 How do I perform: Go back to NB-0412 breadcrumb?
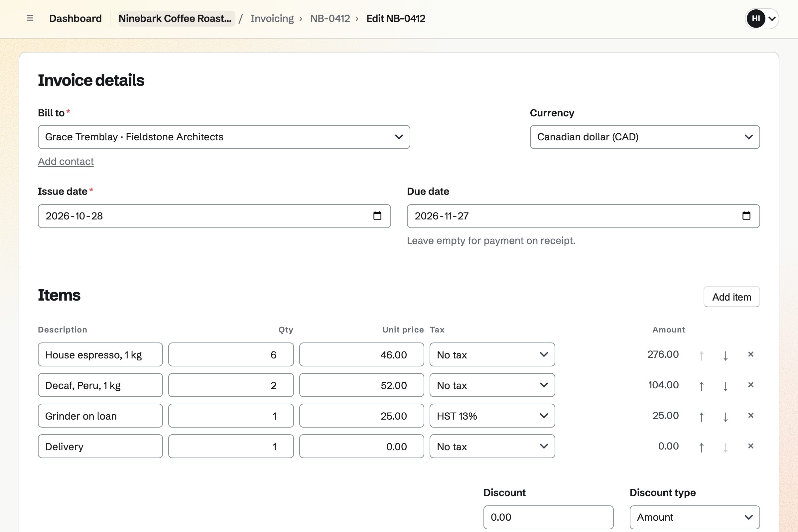(x=330, y=18)
